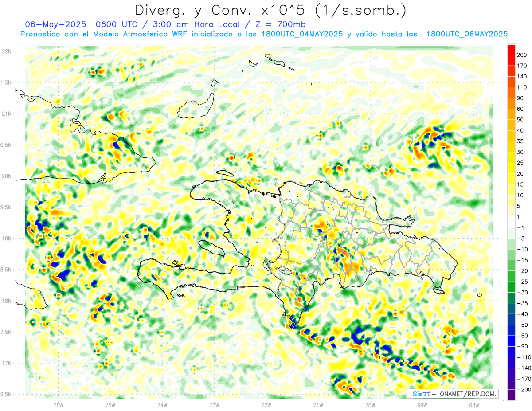Click the positive '170' colorbar label
The image size is (532, 411).
522,66
